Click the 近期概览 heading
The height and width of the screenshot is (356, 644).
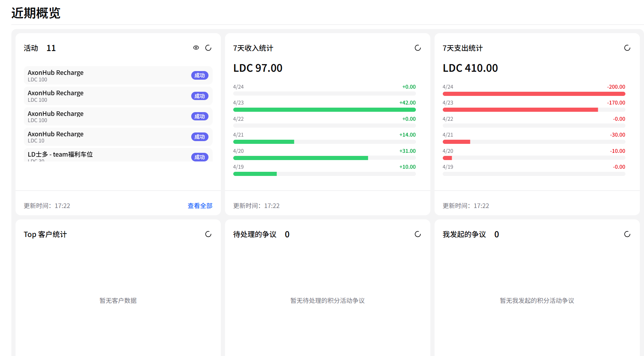(x=36, y=13)
